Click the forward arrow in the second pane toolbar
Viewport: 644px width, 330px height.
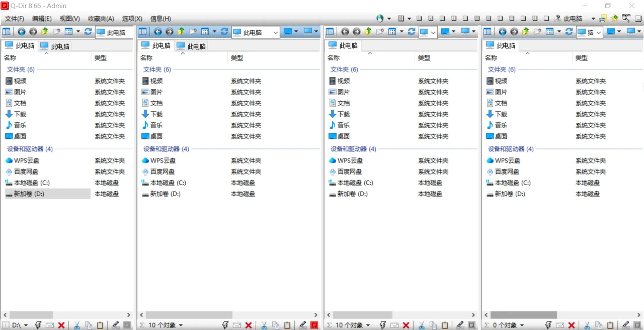170,32
